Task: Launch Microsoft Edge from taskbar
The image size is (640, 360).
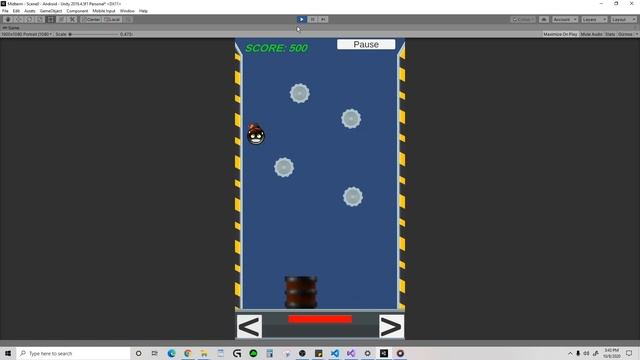Action: (171, 353)
